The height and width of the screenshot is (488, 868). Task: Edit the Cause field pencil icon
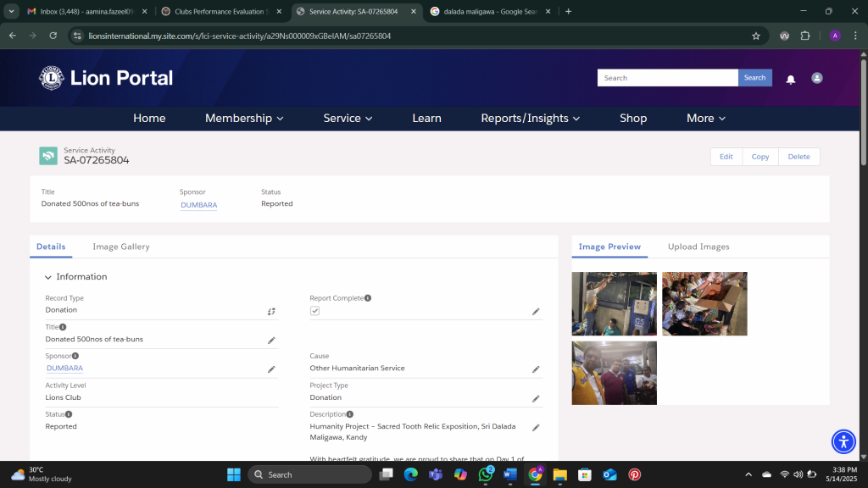pyautogui.click(x=536, y=369)
